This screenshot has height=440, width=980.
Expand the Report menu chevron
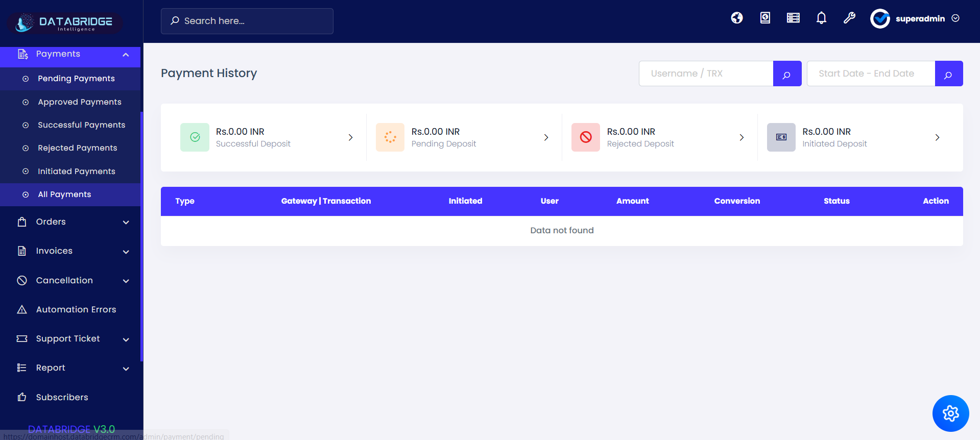pyautogui.click(x=126, y=369)
